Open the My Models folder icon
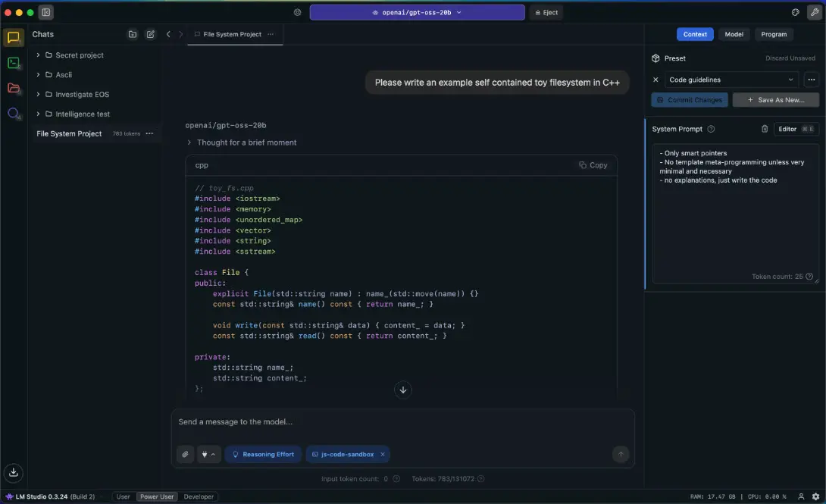The height and width of the screenshot is (504, 826). point(14,88)
